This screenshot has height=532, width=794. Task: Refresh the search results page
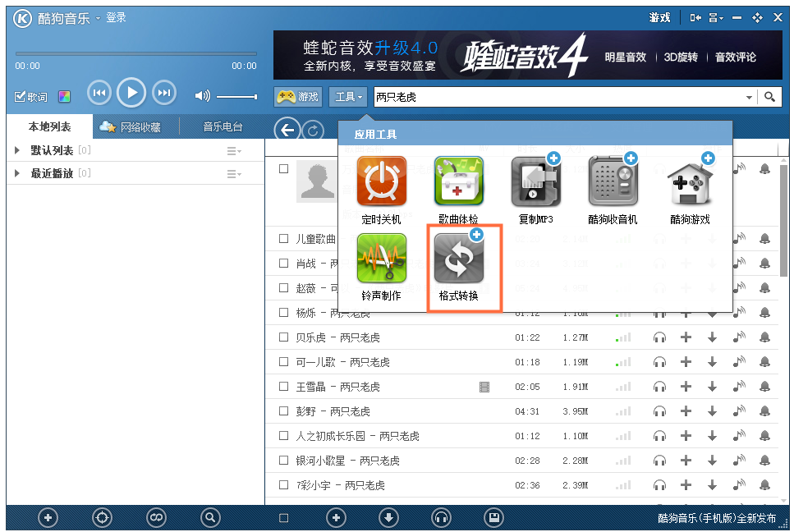pos(313,131)
